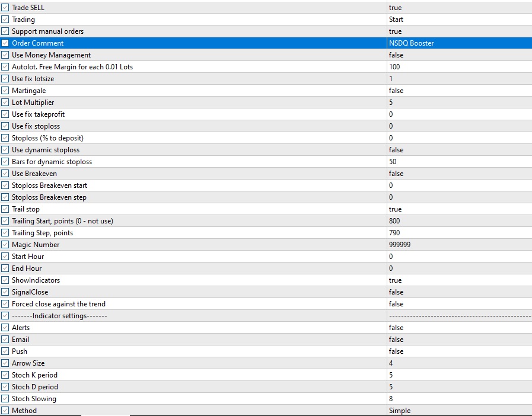
Task: Open the Trading Start value dropdown
Action: pos(396,20)
